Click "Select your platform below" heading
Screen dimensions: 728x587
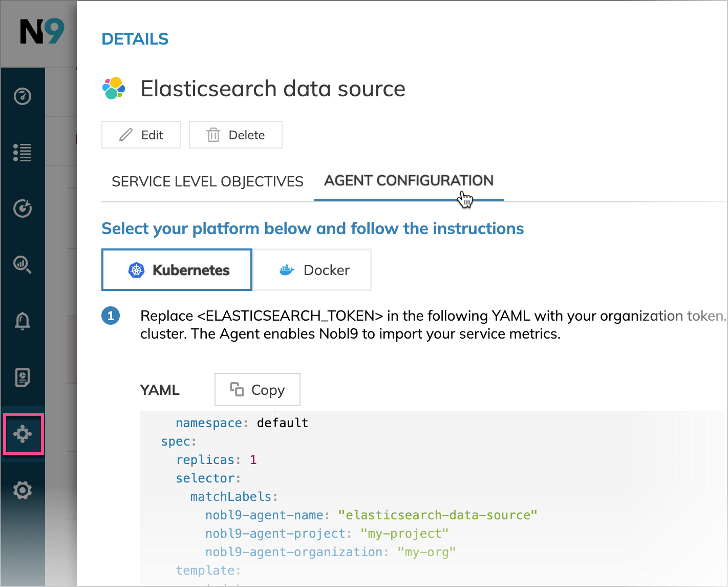pyautogui.click(x=312, y=228)
